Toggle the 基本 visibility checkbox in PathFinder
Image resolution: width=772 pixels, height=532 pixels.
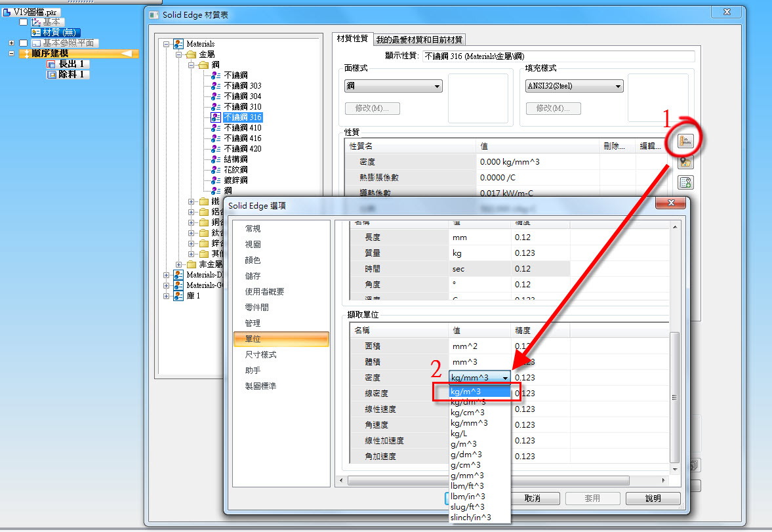[x=23, y=22]
